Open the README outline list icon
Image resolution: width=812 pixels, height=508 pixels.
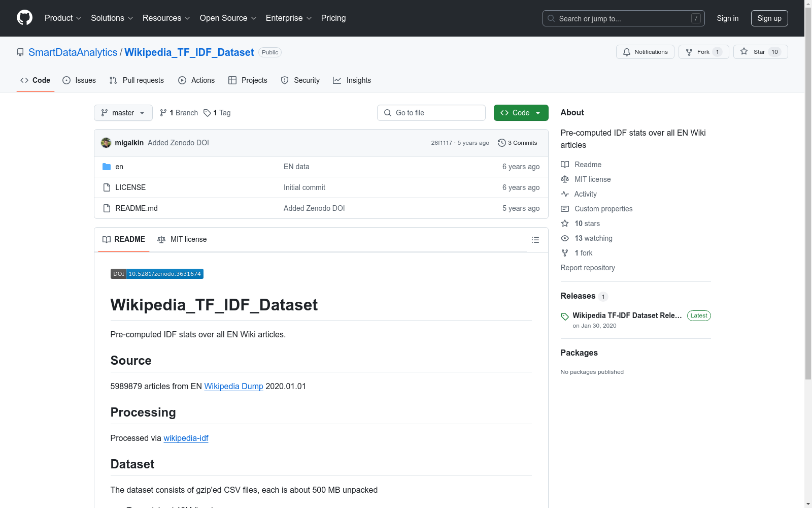pos(535,240)
